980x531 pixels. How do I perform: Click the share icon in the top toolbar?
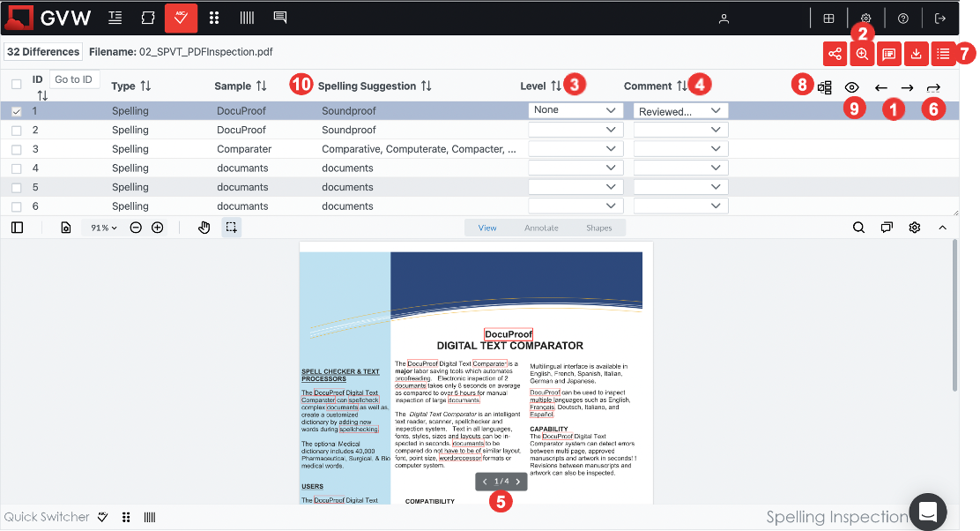[834, 53]
